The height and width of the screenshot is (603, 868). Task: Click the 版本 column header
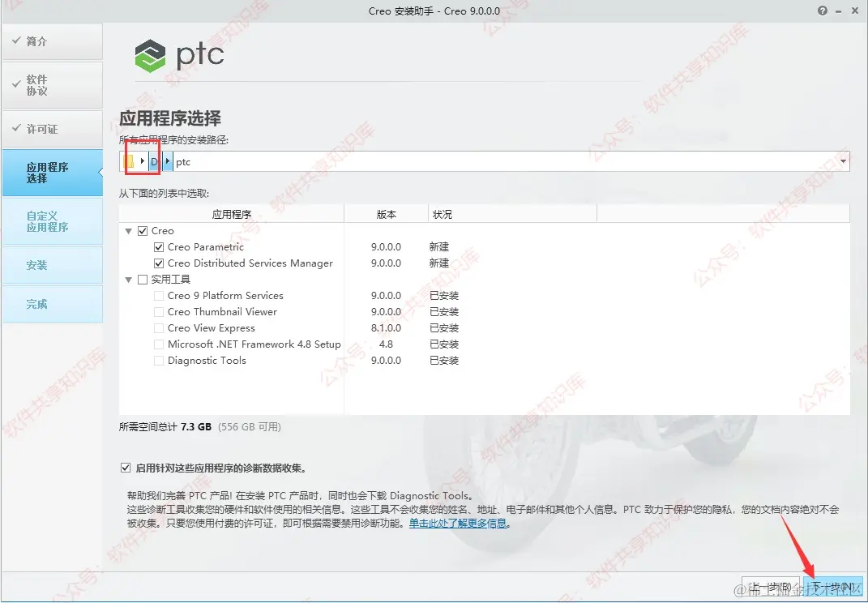click(387, 214)
